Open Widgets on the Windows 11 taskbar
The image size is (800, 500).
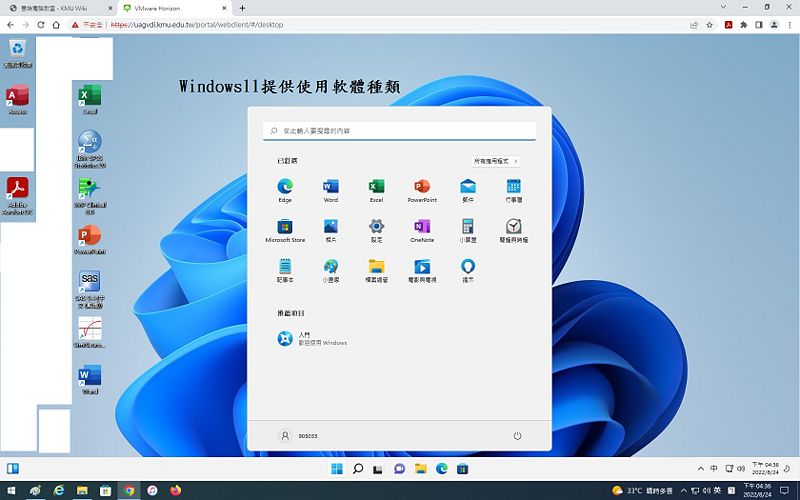pyautogui.click(x=13, y=468)
